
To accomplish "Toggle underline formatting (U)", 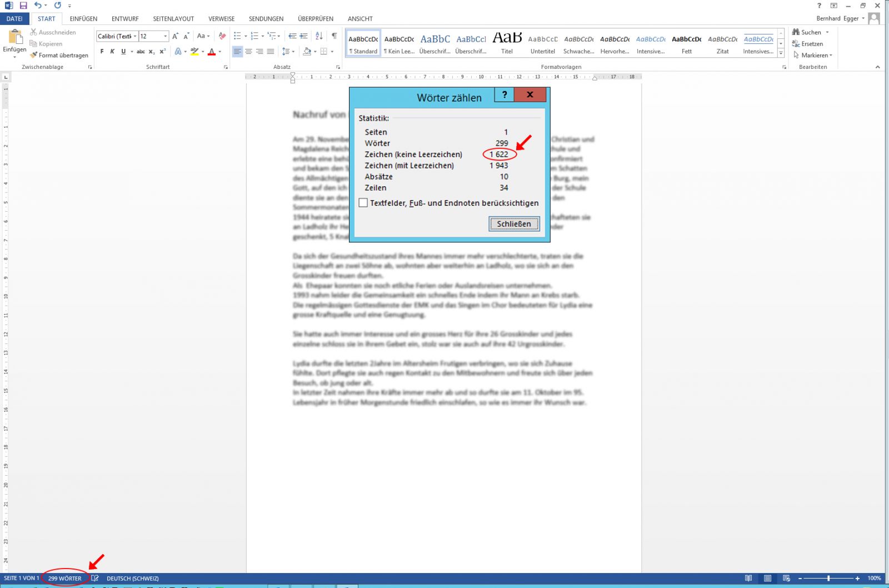I will coord(123,52).
